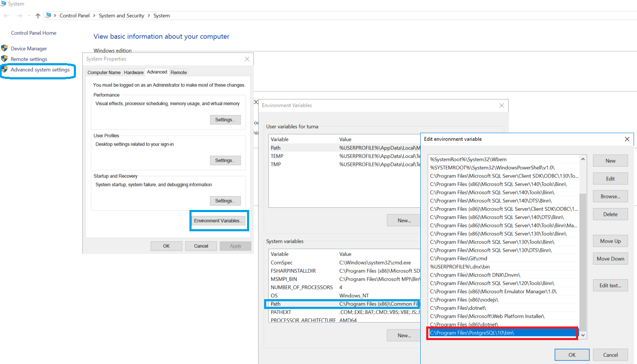This screenshot has width=637, height=364.
Task: Click the New button in edit dialog
Action: pos(611,161)
